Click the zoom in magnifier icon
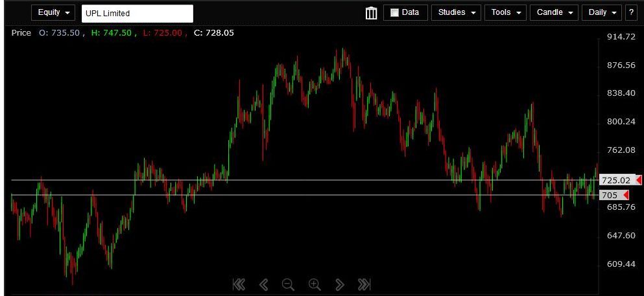The image size is (644, 296). click(x=315, y=284)
